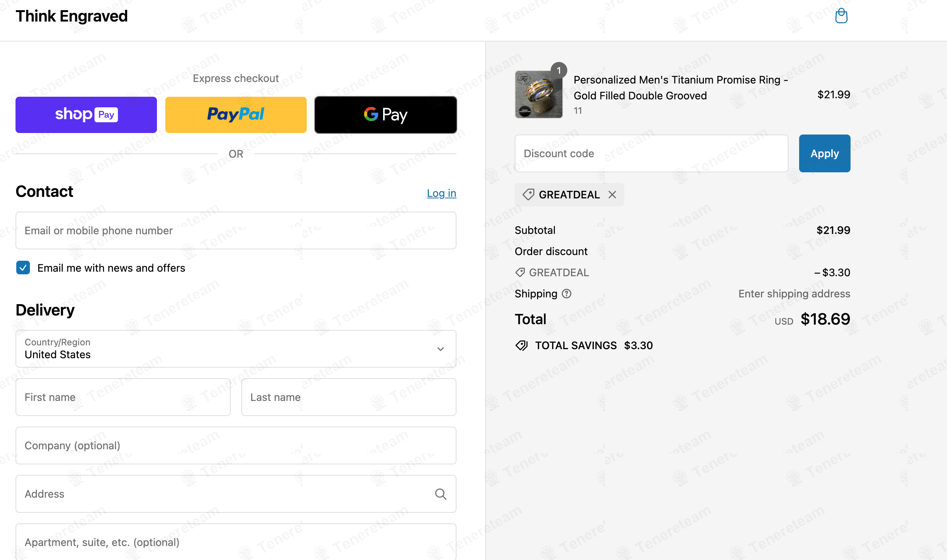Uncheck Email me with news and offers

click(23, 268)
